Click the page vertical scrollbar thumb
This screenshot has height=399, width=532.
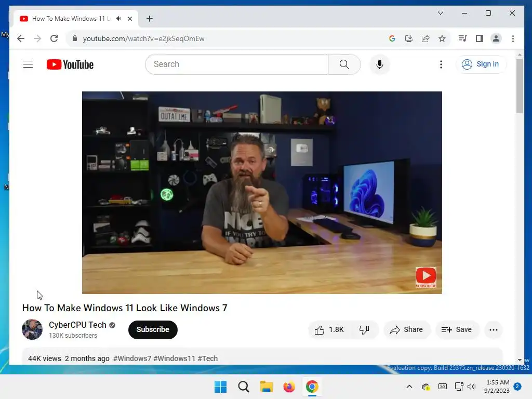(520, 86)
